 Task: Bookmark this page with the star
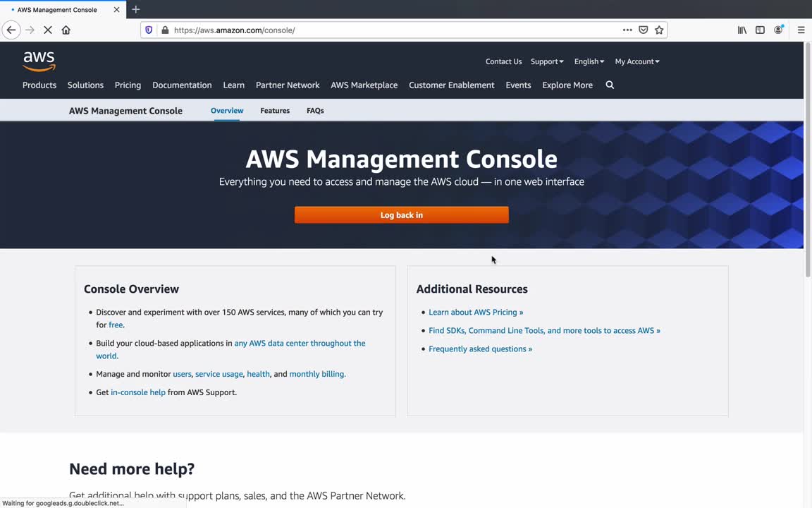pyautogui.click(x=659, y=30)
